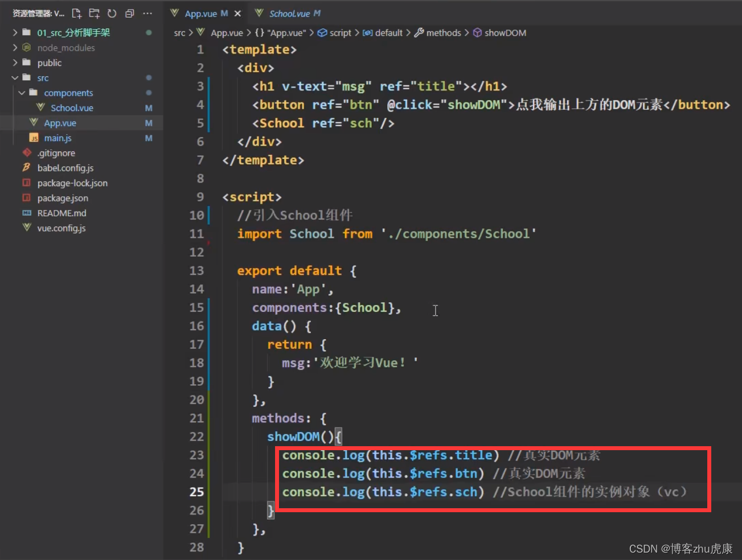Click the default breadcrumb segment

(383, 33)
